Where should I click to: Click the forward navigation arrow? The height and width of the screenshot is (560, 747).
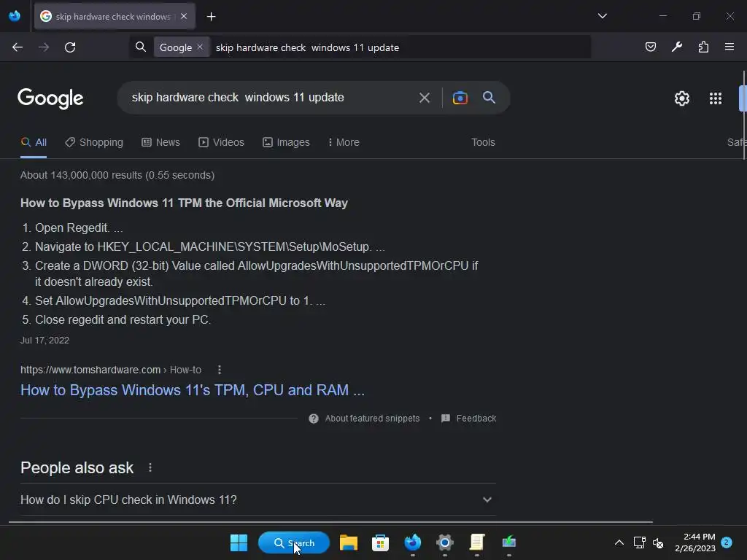click(44, 47)
